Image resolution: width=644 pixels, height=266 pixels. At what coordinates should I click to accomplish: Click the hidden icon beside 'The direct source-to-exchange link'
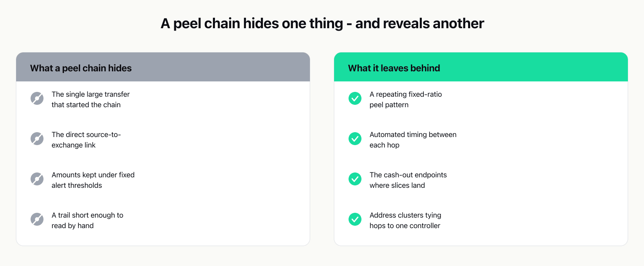click(x=37, y=139)
